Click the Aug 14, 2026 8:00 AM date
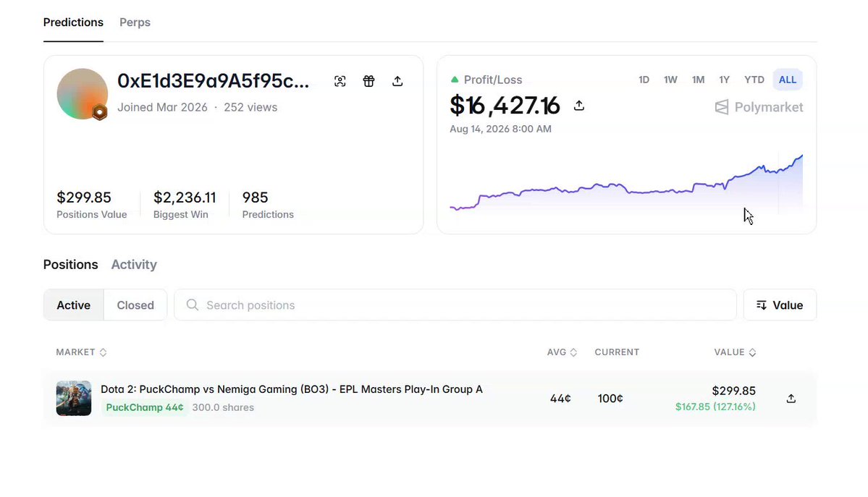Screen dimensions: 868x497 click(x=500, y=129)
